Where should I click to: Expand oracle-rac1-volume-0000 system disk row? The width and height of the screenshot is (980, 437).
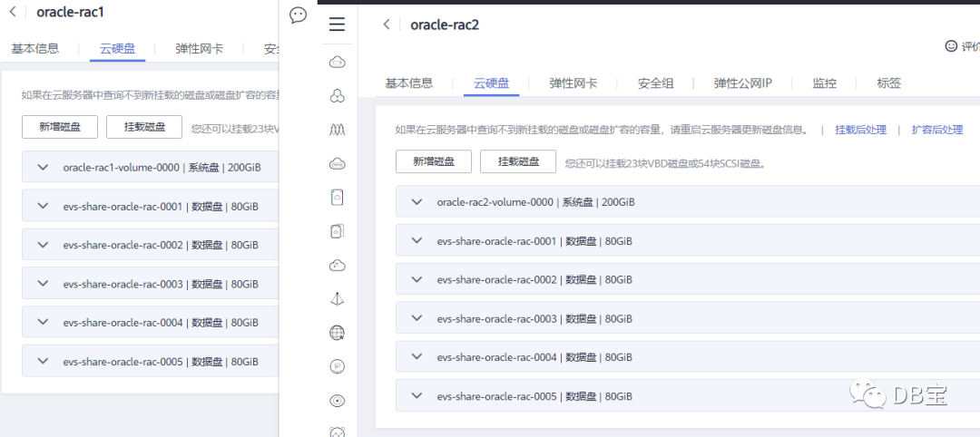click(x=44, y=167)
